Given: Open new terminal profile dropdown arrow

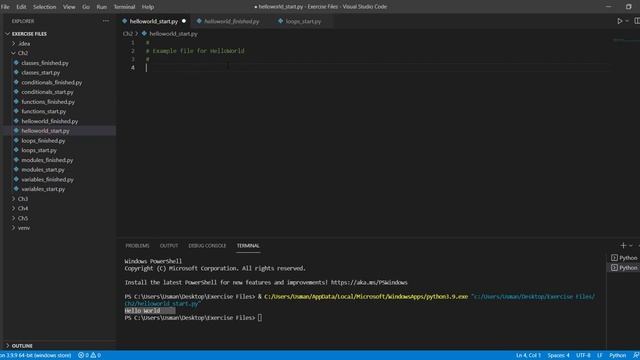Looking at the screenshot, I should [x=631, y=246].
